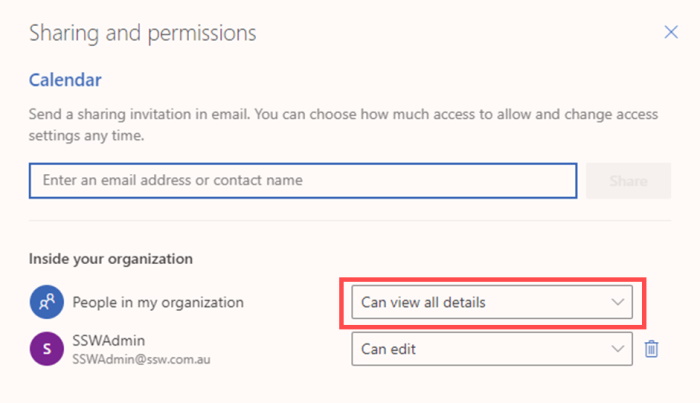
Task: Click the email address or contact name field
Action: pyautogui.click(x=303, y=181)
